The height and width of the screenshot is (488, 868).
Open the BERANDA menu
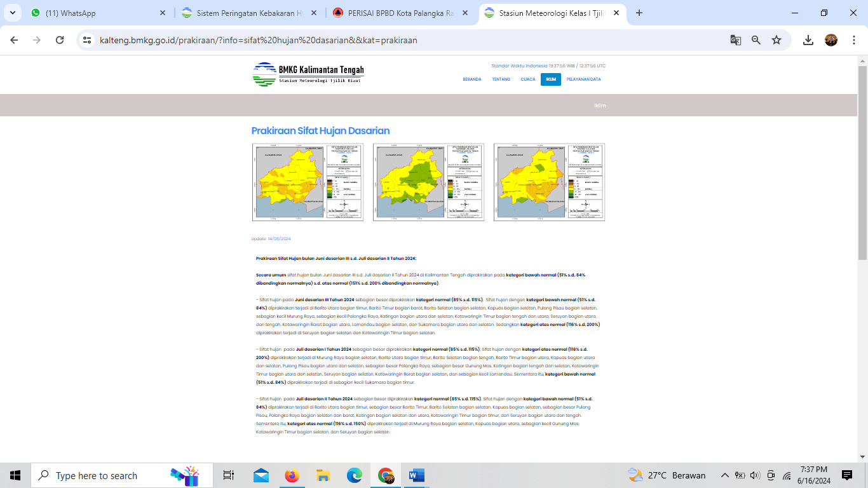pos(472,79)
